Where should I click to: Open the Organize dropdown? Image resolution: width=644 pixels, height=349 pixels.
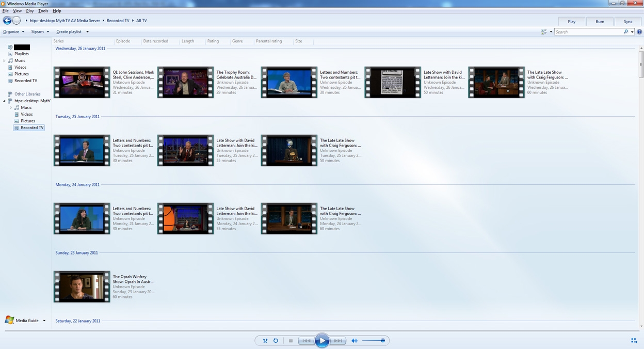13,32
